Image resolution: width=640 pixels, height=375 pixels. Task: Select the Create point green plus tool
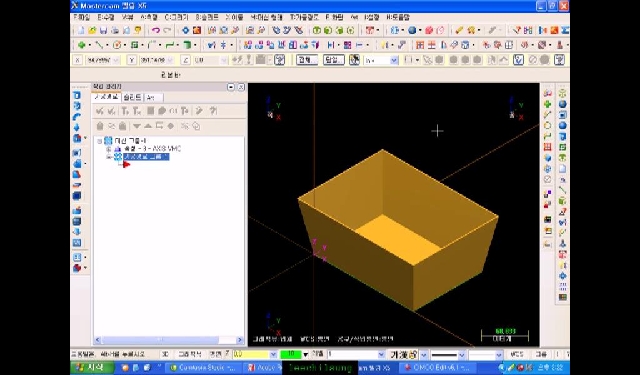point(82,45)
